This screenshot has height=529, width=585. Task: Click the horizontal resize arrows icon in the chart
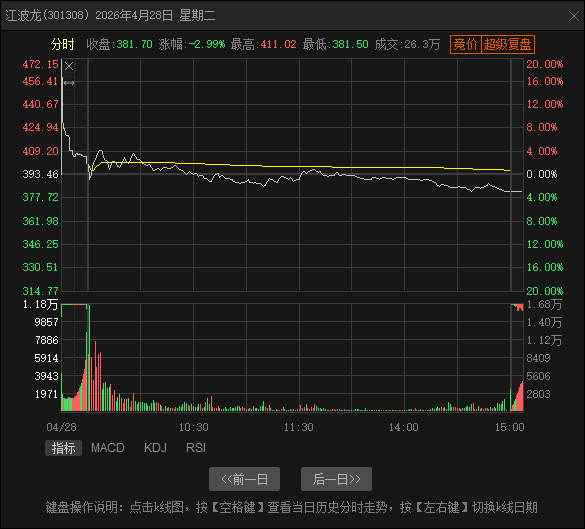(69, 83)
